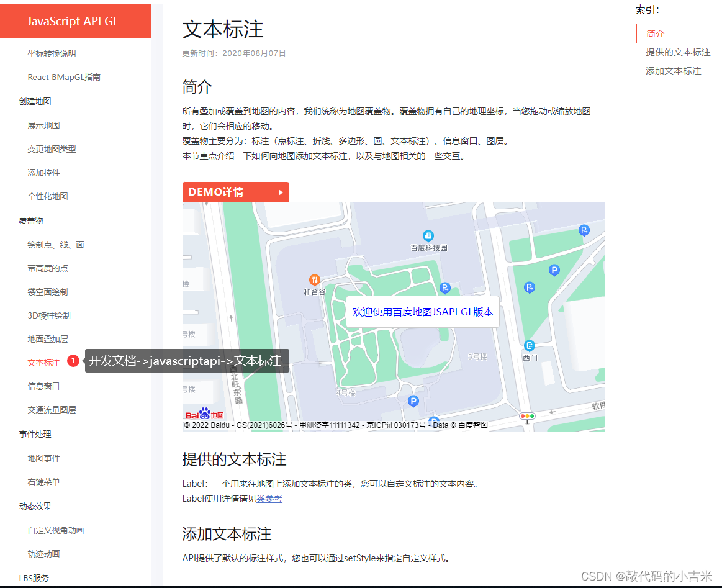Select the 轨迹动画 sidebar item

pyautogui.click(x=43, y=554)
